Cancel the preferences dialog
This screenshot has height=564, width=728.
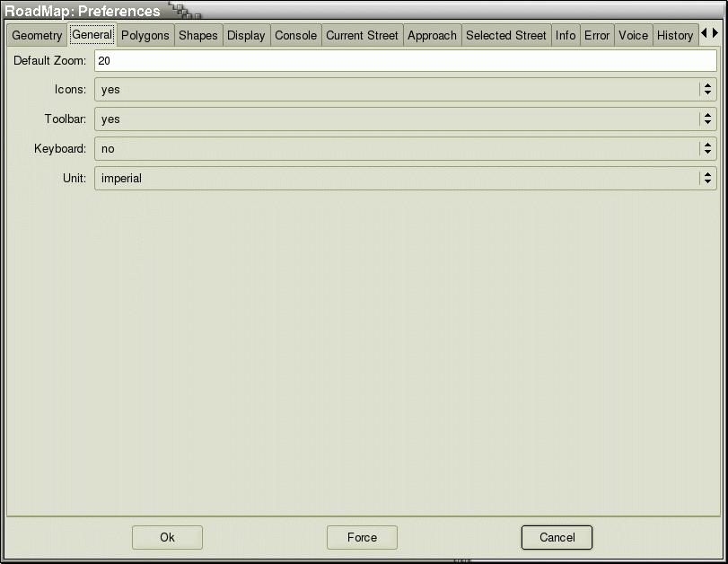click(557, 538)
